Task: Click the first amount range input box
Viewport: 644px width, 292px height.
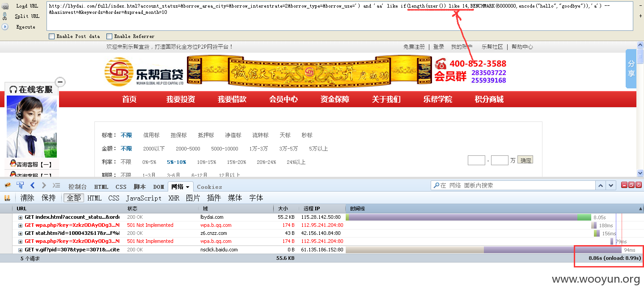Action: point(476,160)
